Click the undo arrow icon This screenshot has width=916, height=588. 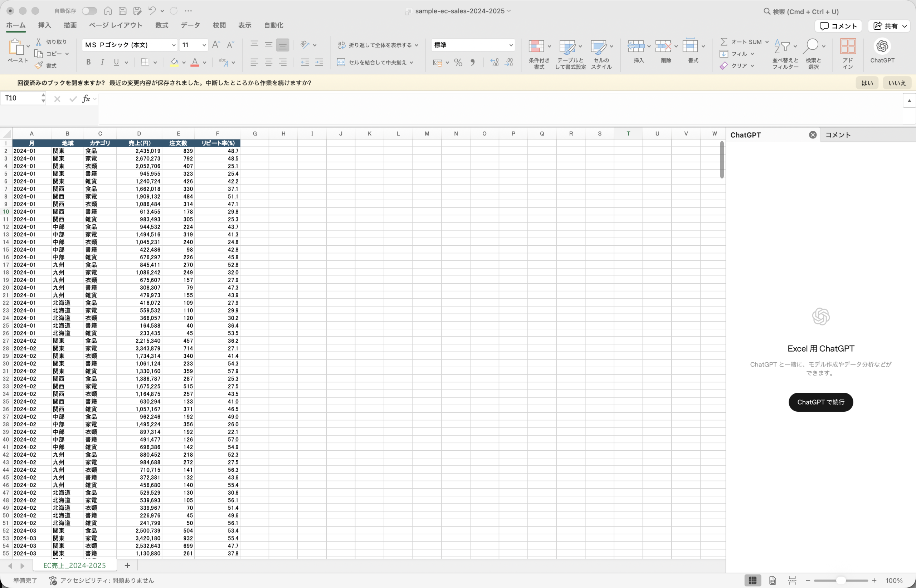click(152, 11)
